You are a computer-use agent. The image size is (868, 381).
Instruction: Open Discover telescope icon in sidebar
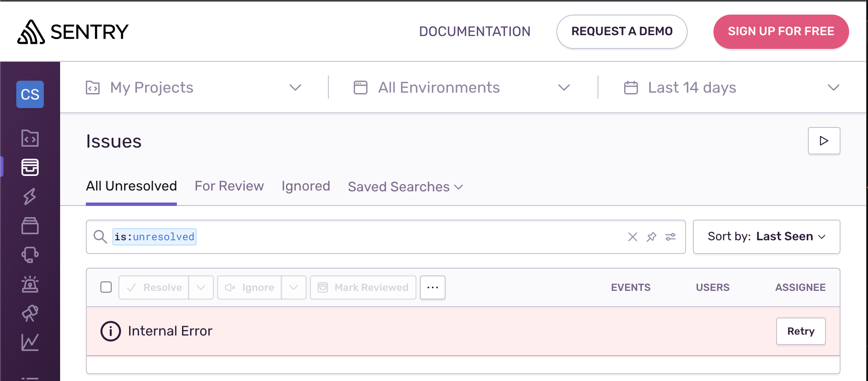tap(30, 313)
